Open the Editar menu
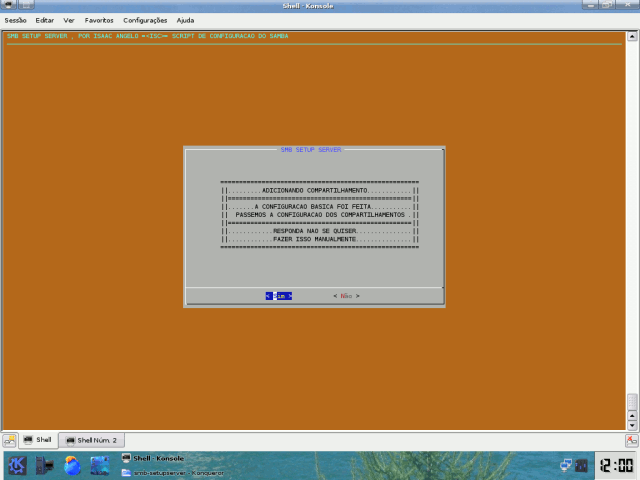This screenshot has height=480, width=640. pos(45,20)
